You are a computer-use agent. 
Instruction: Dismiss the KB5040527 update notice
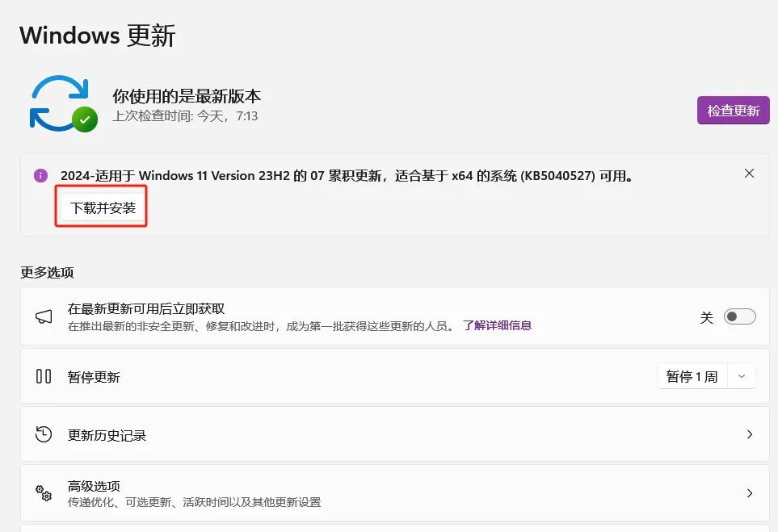(749, 173)
